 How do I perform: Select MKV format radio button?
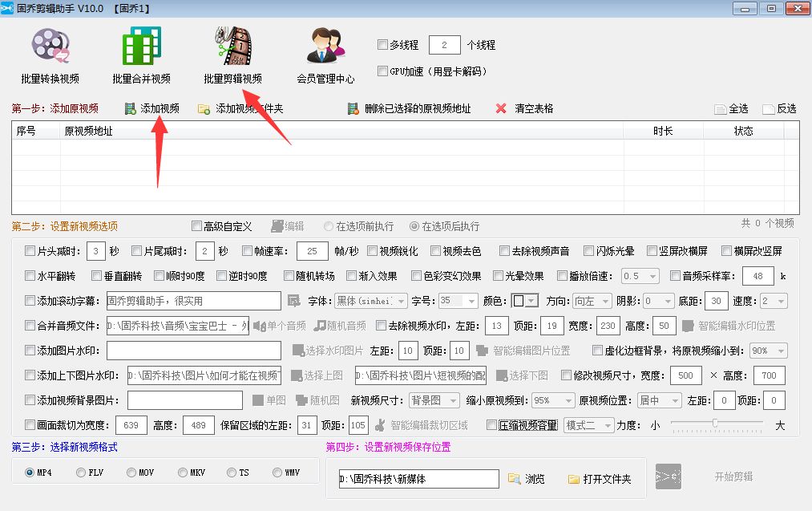[x=182, y=472]
